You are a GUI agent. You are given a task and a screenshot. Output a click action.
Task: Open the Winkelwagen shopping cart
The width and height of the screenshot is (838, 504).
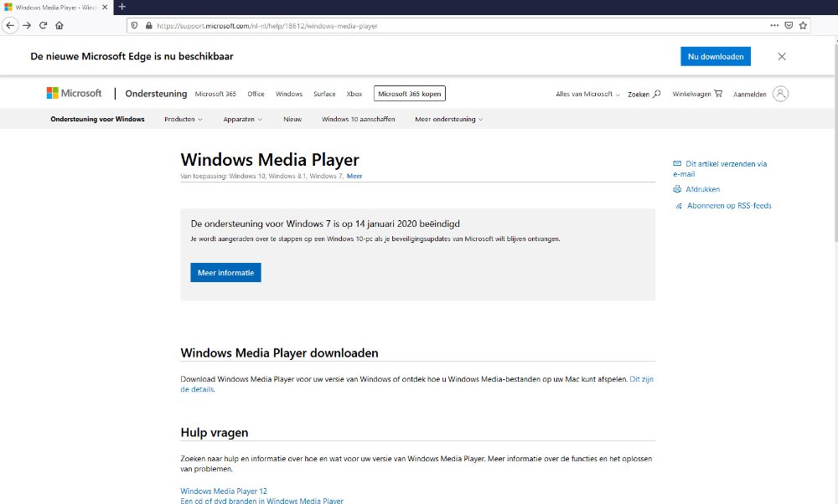click(697, 94)
